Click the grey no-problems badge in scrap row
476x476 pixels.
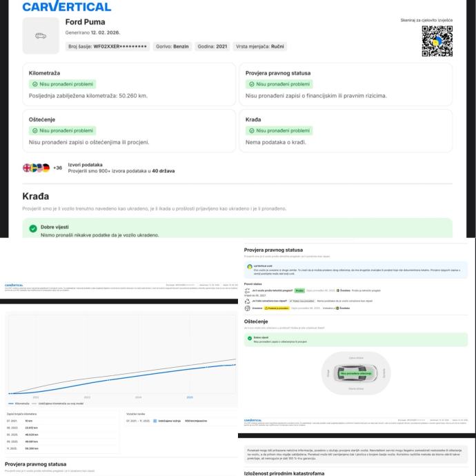point(301,301)
